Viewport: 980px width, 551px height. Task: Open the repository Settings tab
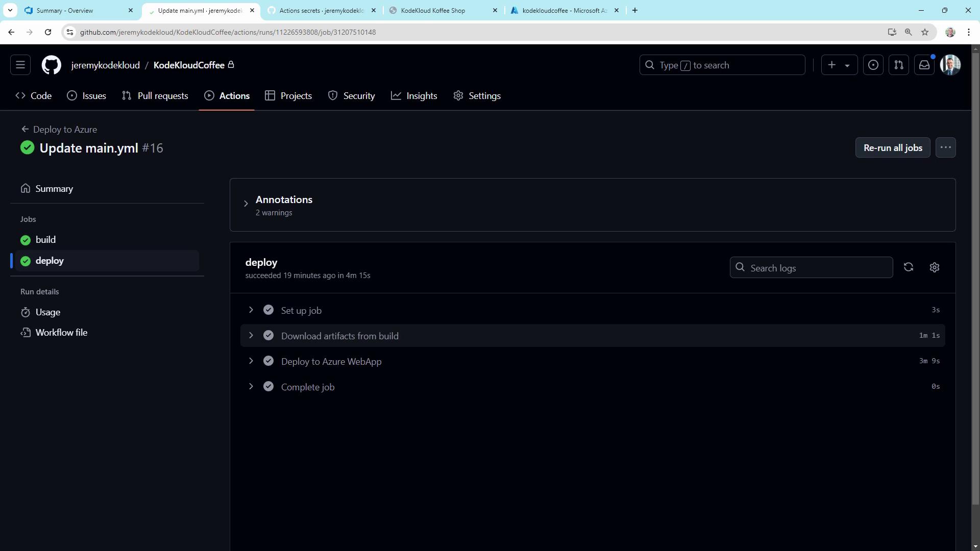(x=477, y=96)
